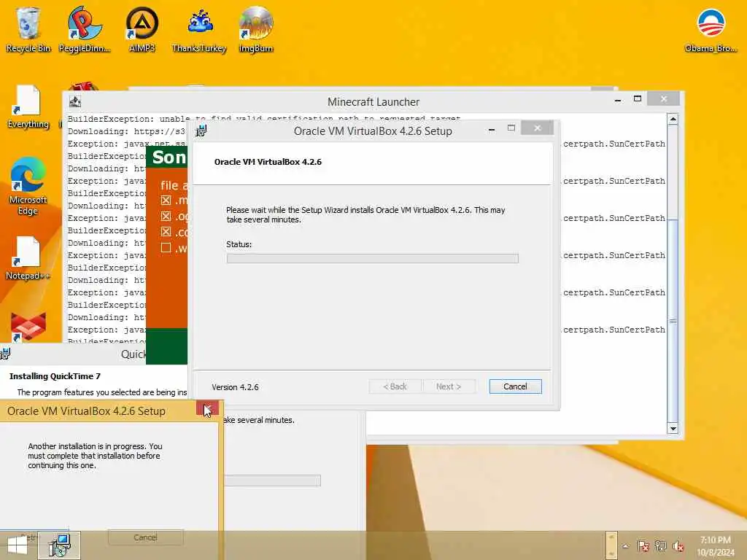
Task: Maximize the Minecraft Launcher window
Action: 638,98
